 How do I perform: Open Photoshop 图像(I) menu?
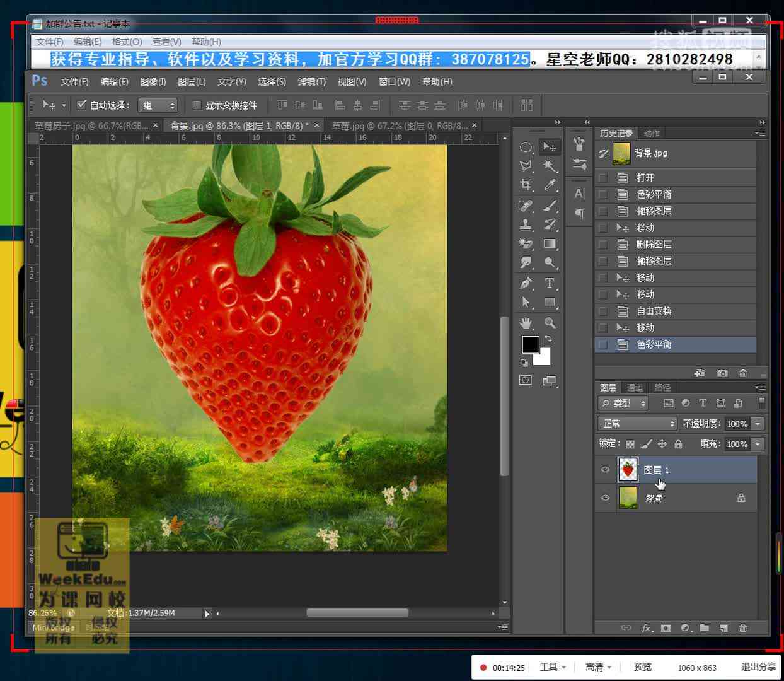tap(153, 82)
